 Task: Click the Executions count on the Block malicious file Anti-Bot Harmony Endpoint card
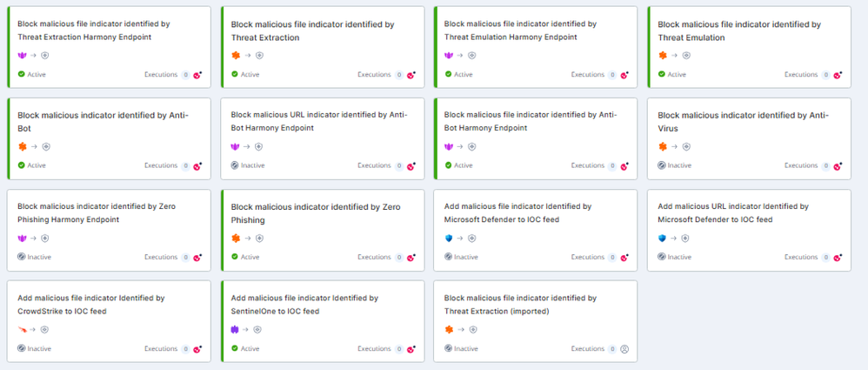612,165
